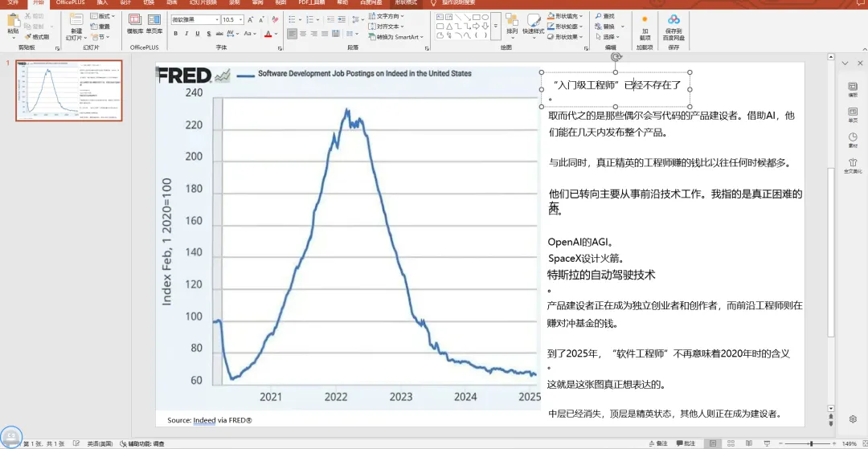
Task: Toggle Italic formatting
Action: pos(186,34)
